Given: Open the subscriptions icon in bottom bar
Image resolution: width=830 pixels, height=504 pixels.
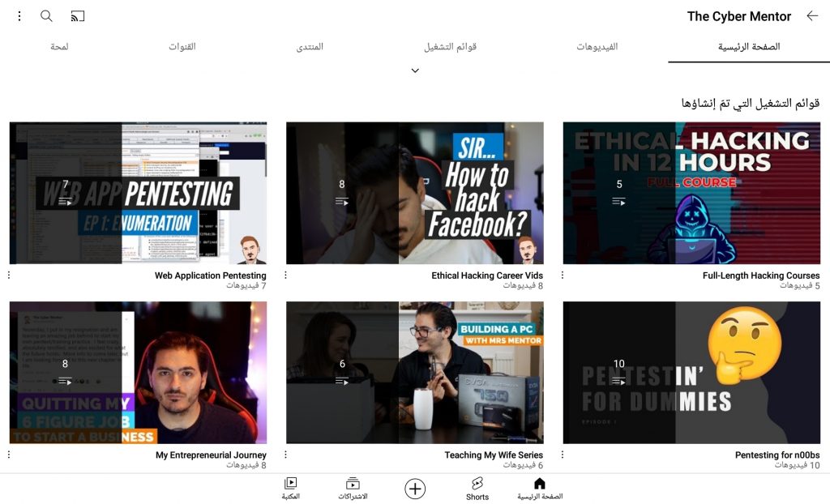Looking at the screenshot, I should [353, 489].
